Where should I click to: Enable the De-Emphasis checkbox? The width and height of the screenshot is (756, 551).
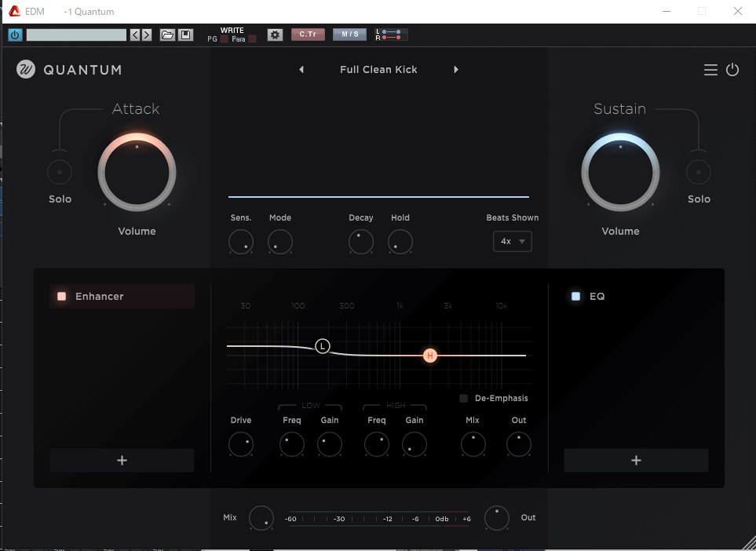[x=464, y=398]
